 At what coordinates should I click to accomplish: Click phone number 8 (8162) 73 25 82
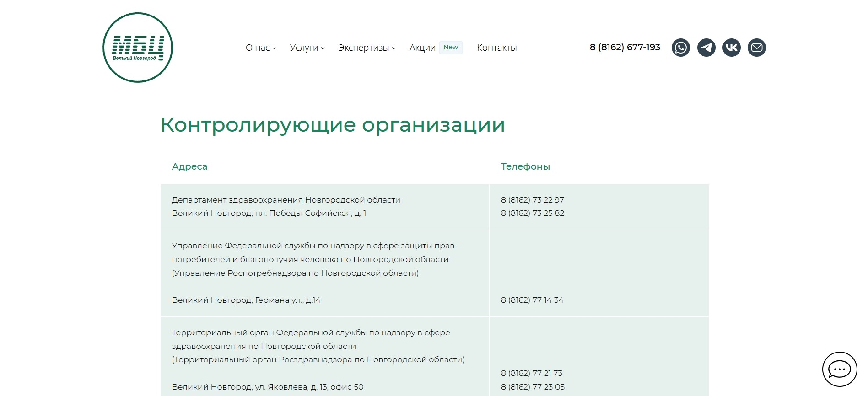[532, 213]
